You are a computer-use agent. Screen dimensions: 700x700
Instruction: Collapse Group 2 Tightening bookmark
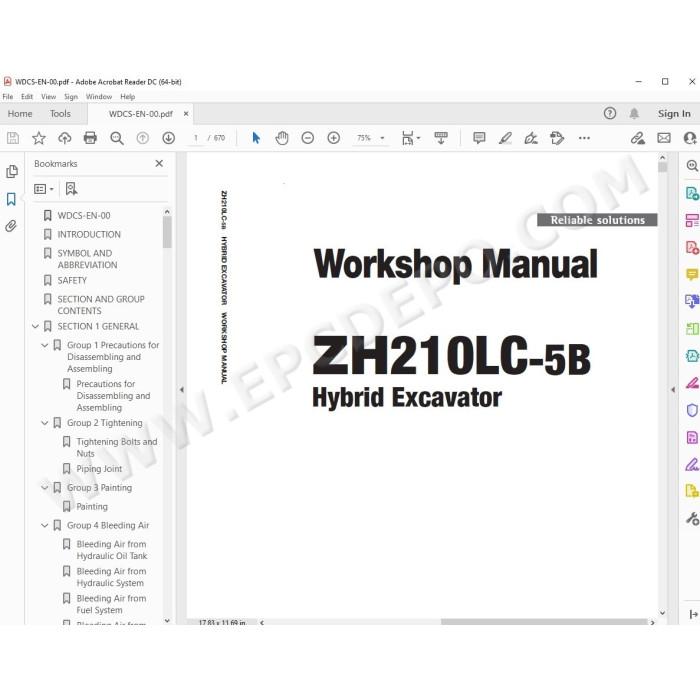pyautogui.click(x=45, y=423)
